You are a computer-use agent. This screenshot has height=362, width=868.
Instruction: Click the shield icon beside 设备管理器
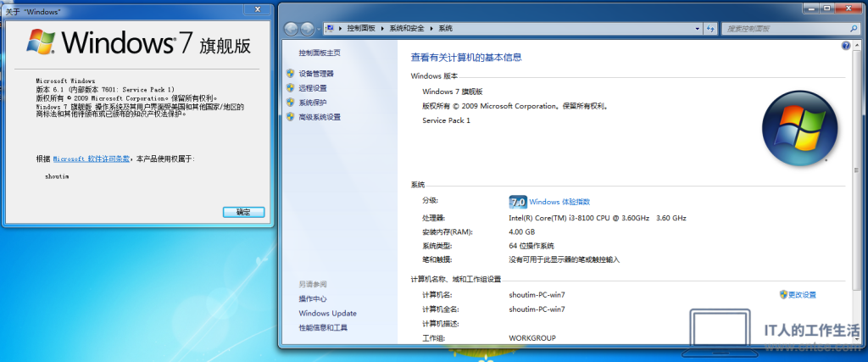290,73
